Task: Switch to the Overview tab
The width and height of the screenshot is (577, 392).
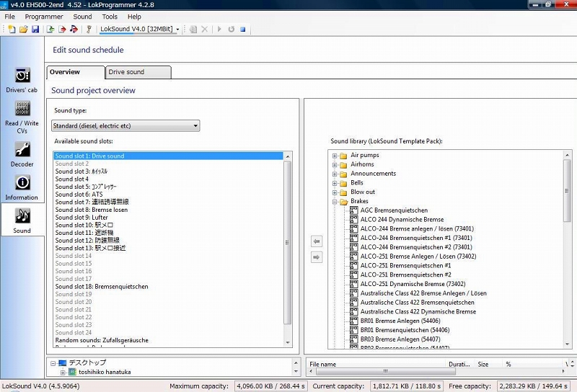Action: (x=76, y=72)
